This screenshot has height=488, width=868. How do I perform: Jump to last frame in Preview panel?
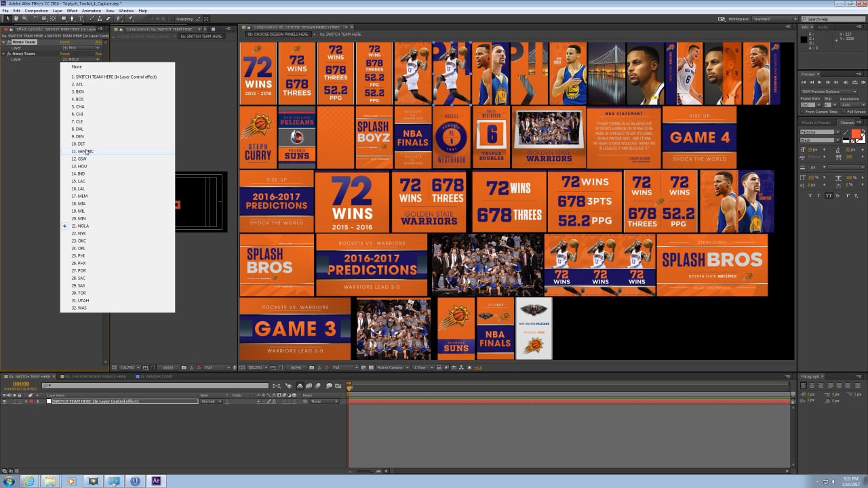click(836, 83)
